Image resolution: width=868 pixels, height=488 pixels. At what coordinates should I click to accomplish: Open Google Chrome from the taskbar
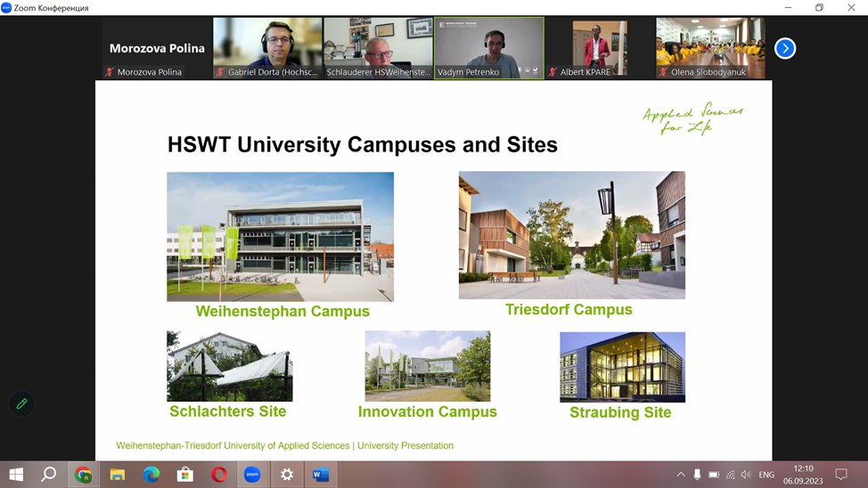83,475
